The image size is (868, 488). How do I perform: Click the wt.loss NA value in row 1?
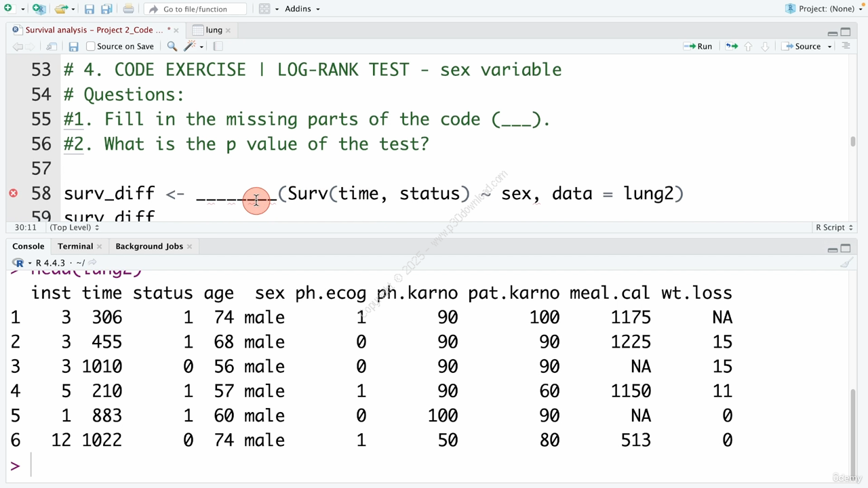click(722, 317)
